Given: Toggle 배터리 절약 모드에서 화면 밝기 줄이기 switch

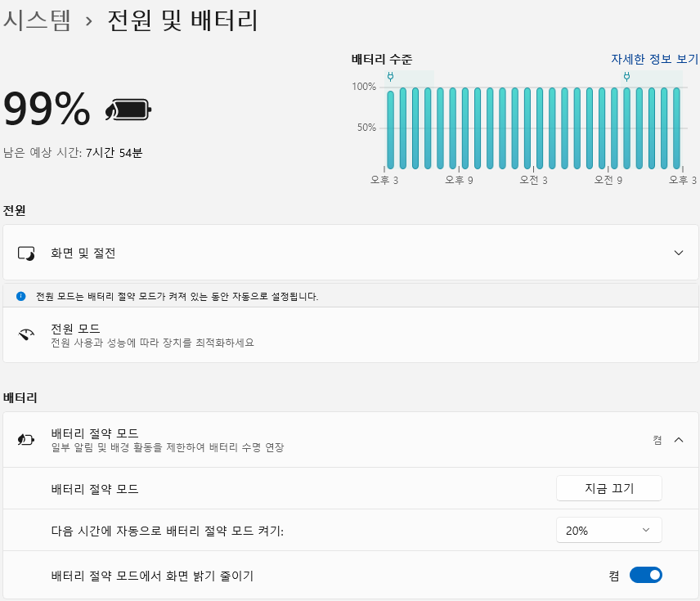Looking at the screenshot, I should click(646, 575).
